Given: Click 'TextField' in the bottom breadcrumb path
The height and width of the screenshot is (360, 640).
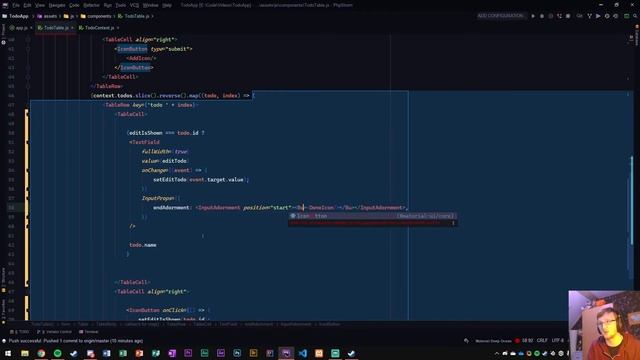Looking at the screenshot, I should pyautogui.click(x=228, y=324).
